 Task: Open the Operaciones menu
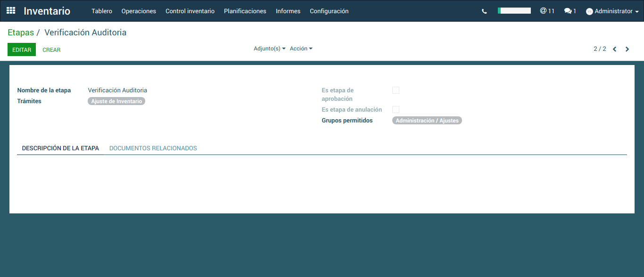(139, 11)
